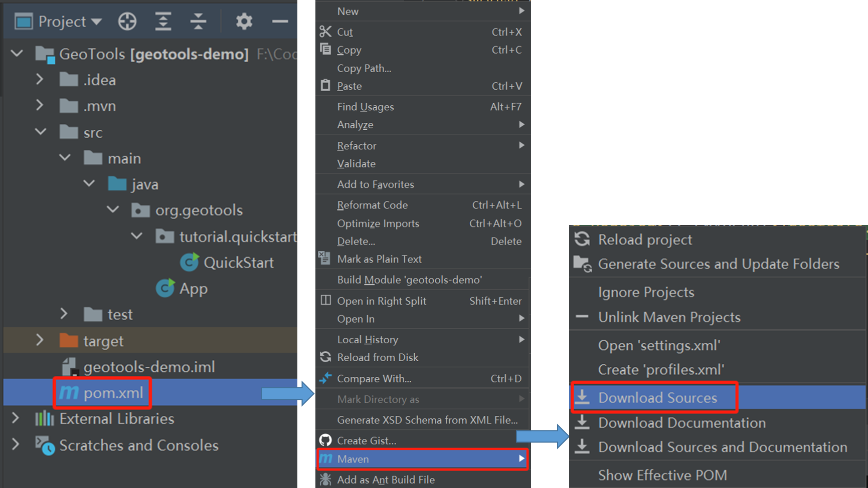The height and width of the screenshot is (488, 868).
Task: Click the Download Sources arrow icon
Action: 582,397
